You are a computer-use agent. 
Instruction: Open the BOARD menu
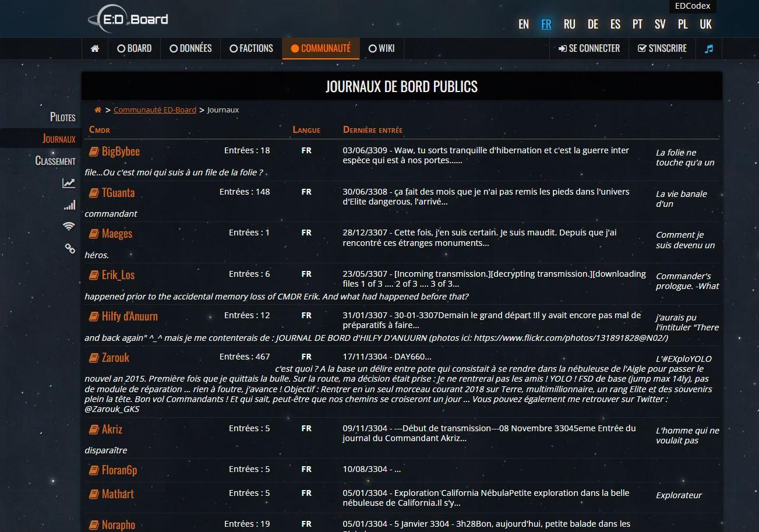(135, 48)
